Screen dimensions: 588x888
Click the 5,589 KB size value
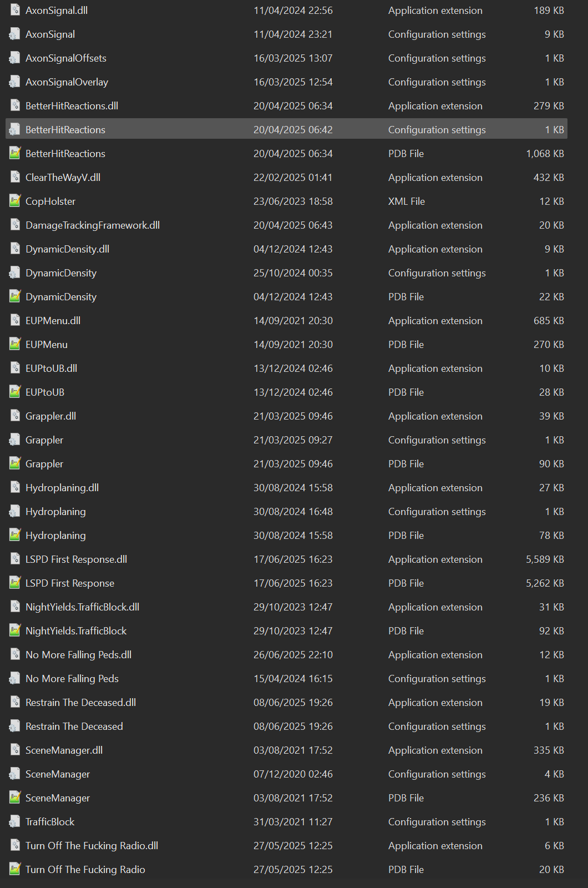pos(545,559)
